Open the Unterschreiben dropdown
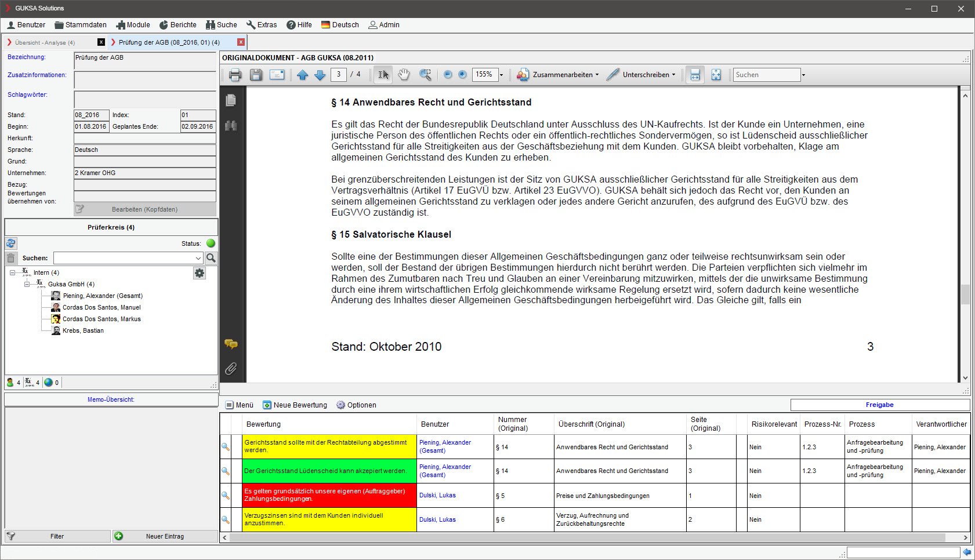 point(641,75)
